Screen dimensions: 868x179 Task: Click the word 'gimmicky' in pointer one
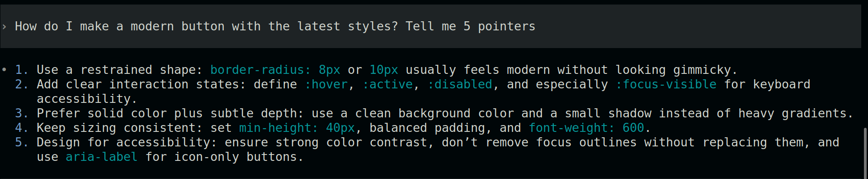point(702,70)
